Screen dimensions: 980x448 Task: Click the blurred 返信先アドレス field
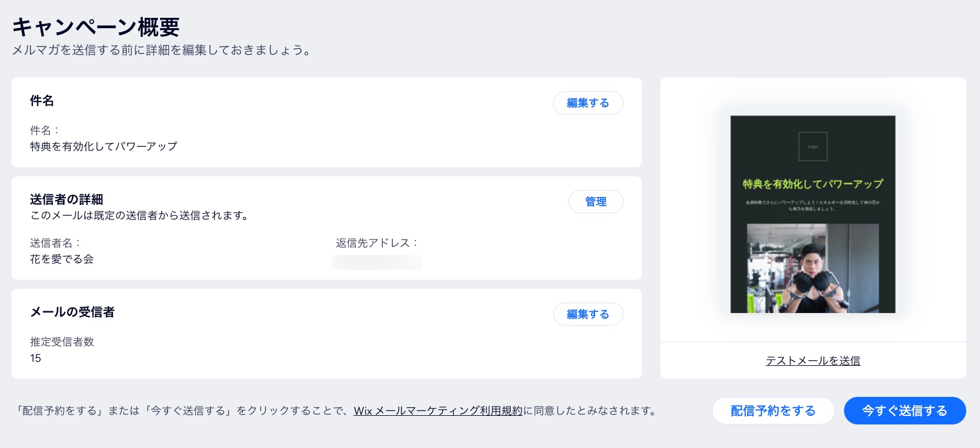(x=376, y=262)
